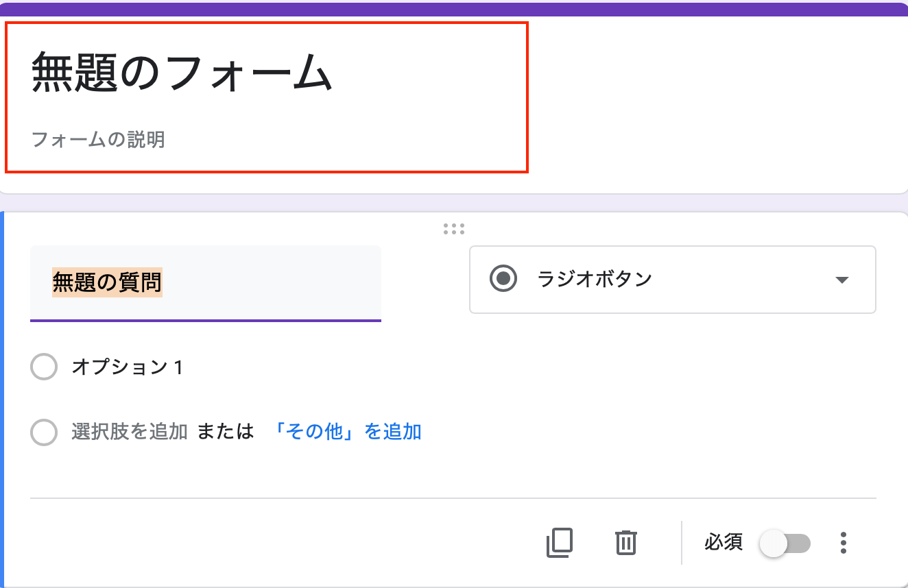Click the または text between add options
The height and width of the screenshot is (588, 908).
226,432
